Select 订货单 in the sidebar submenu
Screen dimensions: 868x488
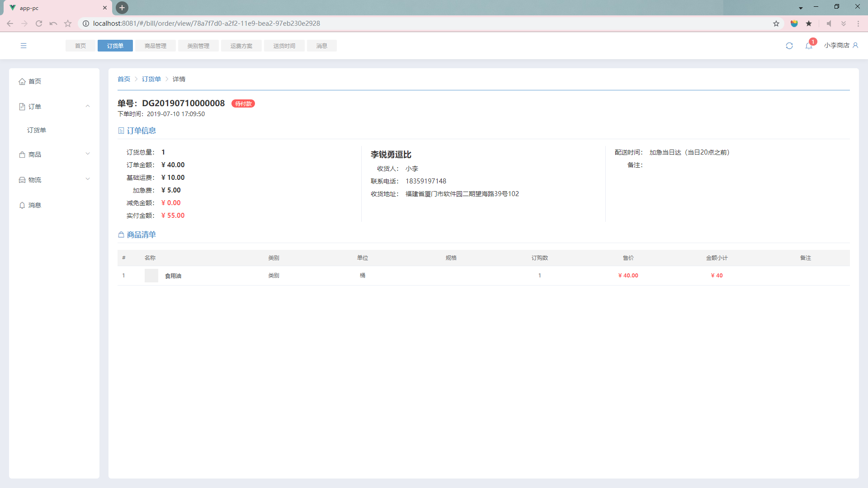37,130
